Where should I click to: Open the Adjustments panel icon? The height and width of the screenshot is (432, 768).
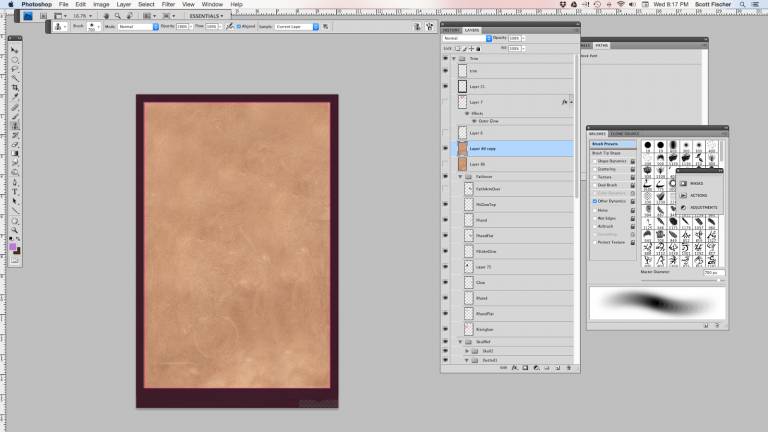click(684, 209)
